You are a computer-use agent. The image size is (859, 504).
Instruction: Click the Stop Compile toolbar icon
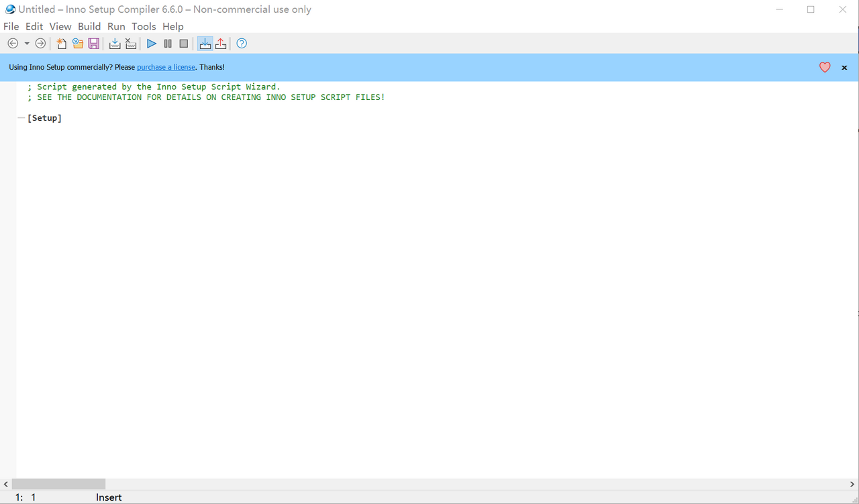131,44
